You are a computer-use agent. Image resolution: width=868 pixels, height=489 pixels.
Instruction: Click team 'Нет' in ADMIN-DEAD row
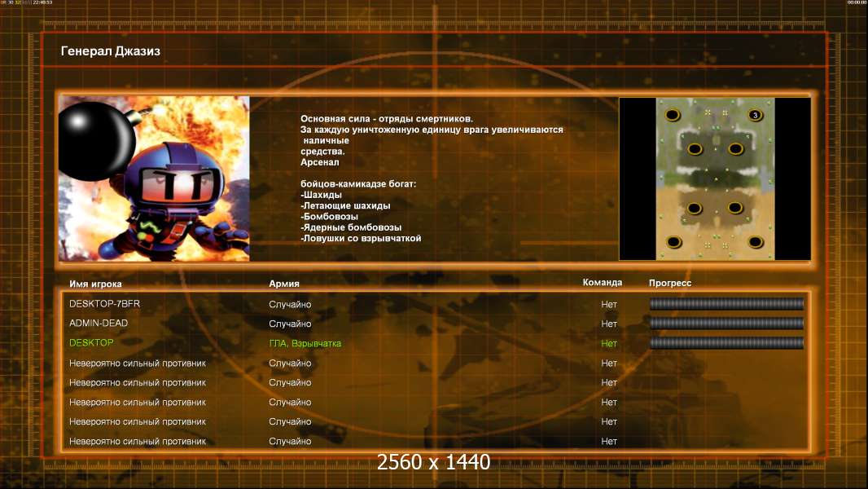coord(609,324)
